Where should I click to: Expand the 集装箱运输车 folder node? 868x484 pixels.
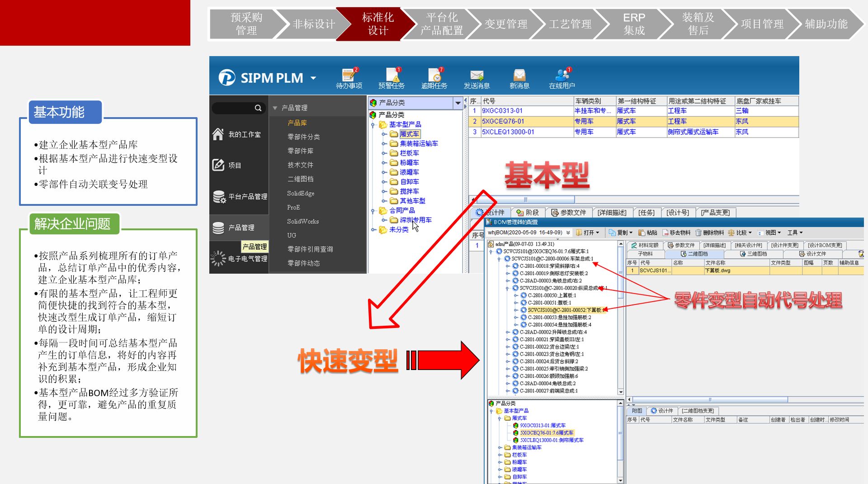384,144
